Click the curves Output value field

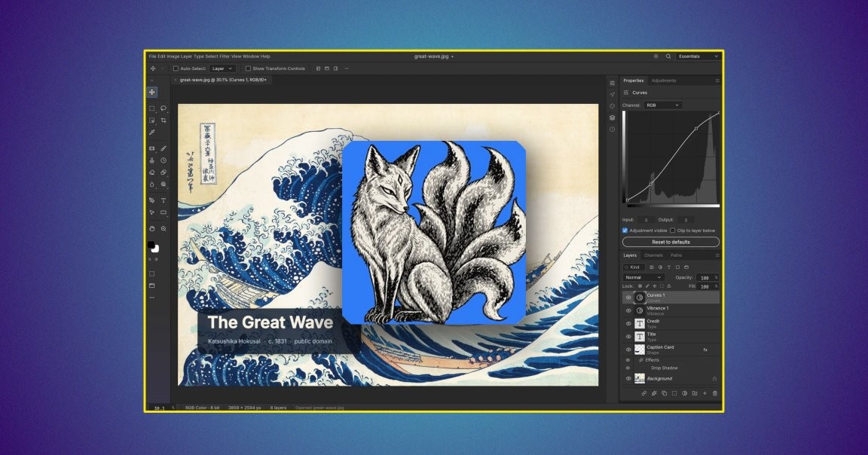point(686,220)
